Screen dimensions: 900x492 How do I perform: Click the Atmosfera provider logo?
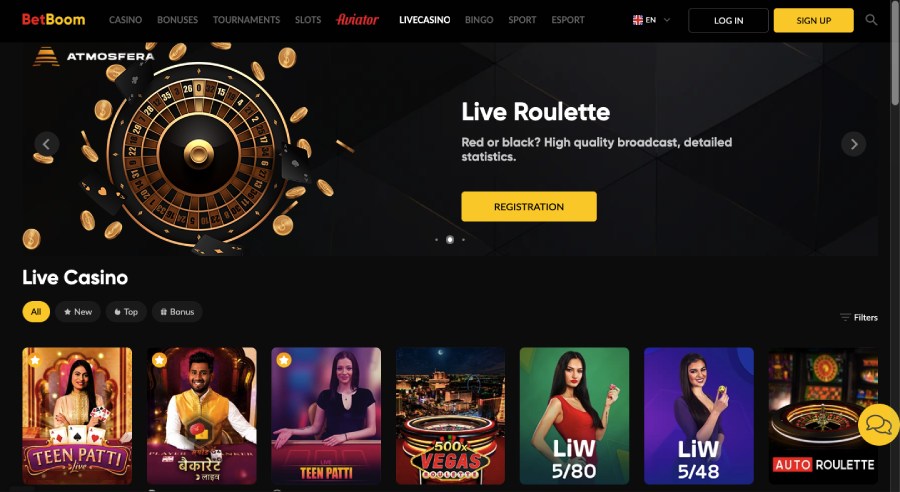tap(94, 56)
